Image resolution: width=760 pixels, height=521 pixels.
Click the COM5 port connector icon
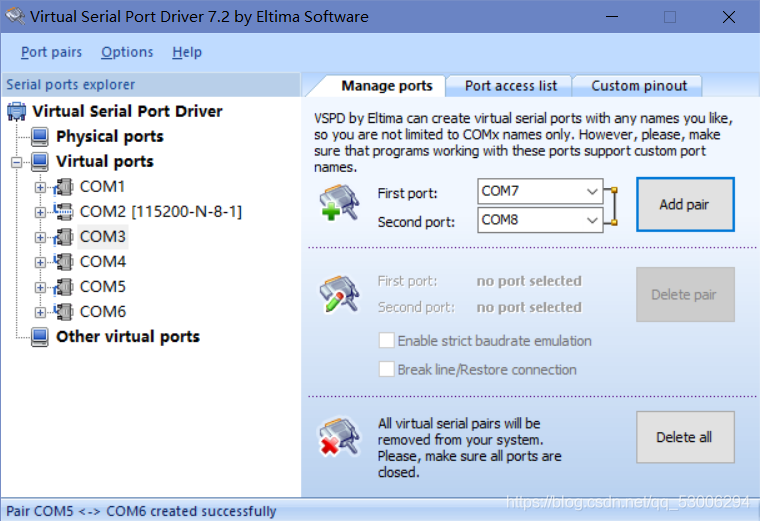point(63,287)
